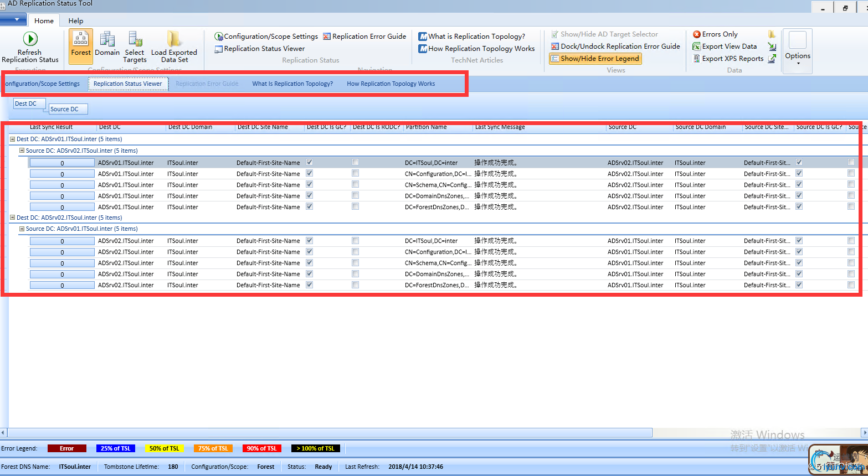Select Replication Status Viewer document tab
The image size is (868, 476).
128,84
